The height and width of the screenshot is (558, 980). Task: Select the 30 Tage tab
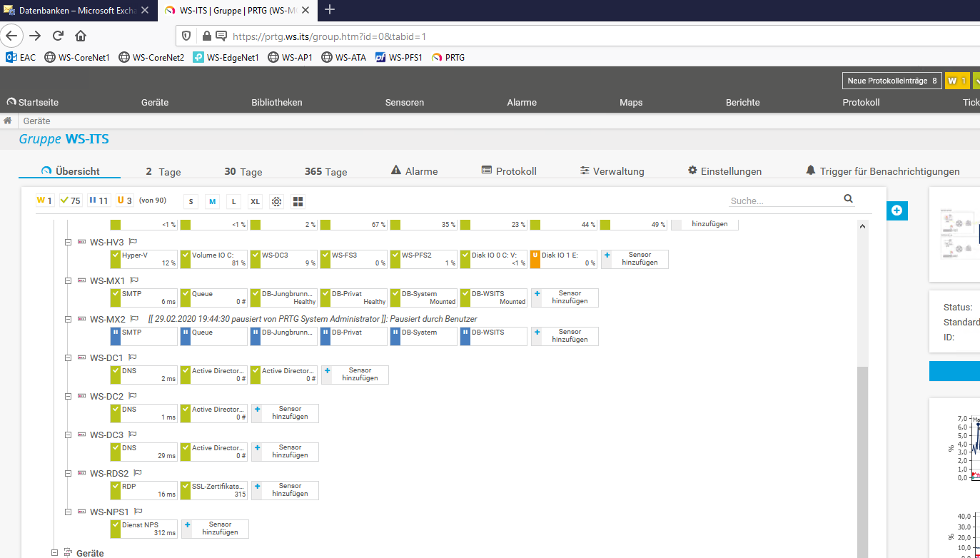click(x=243, y=171)
